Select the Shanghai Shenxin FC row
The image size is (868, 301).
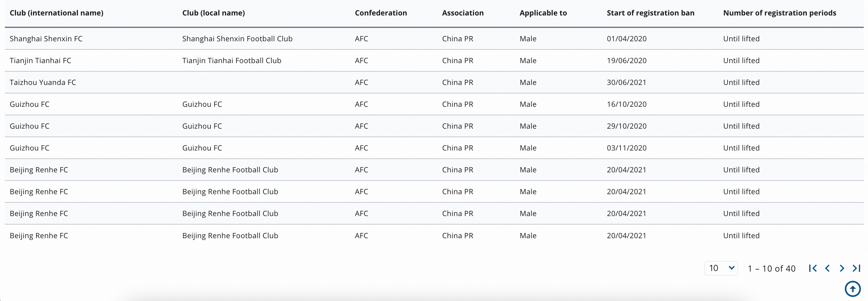(434, 39)
